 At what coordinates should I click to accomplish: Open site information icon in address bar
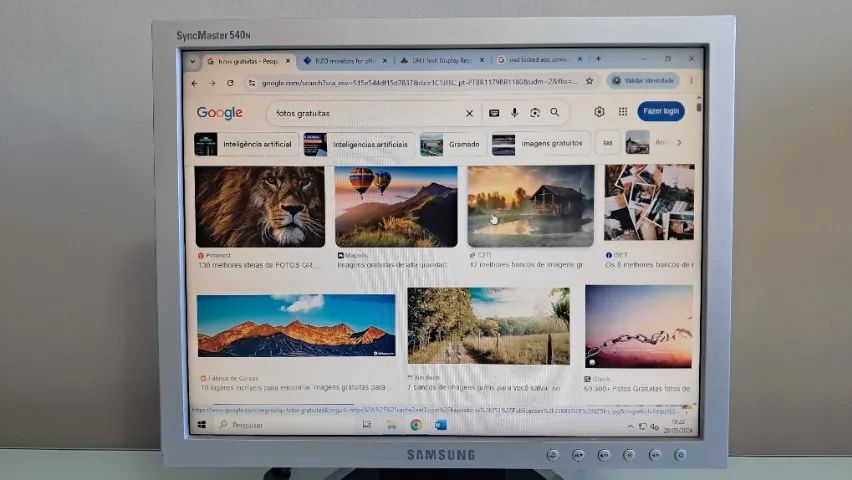(x=252, y=83)
